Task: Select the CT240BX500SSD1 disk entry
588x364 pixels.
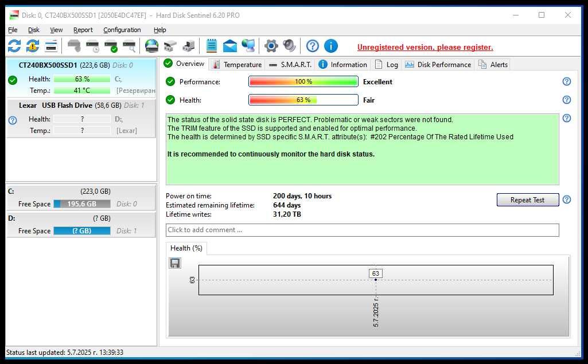Action: pyautogui.click(x=81, y=77)
